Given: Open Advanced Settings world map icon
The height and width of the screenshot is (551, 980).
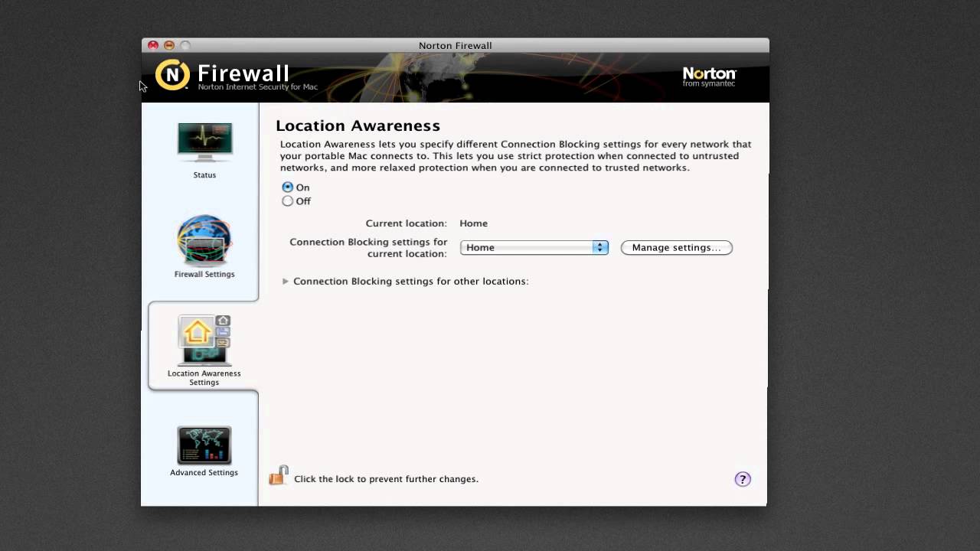Looking at the screenshot, I should tap(204, 445).
